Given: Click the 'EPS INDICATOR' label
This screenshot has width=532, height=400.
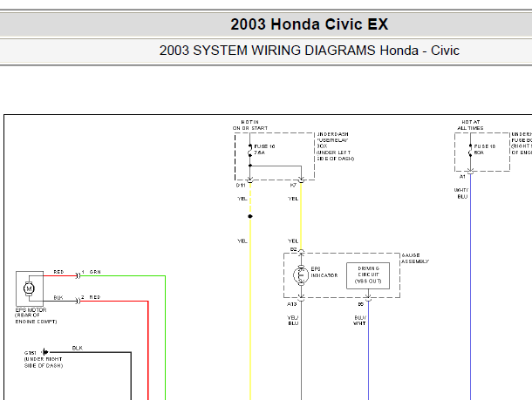Looking at the screenshot, I should coord(324,272).
